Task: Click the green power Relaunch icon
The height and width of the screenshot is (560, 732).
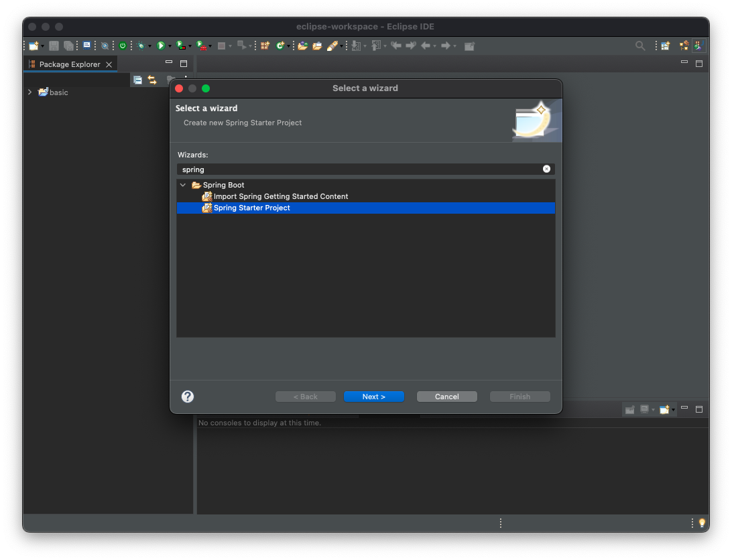Action: click(x=123, y=46)
